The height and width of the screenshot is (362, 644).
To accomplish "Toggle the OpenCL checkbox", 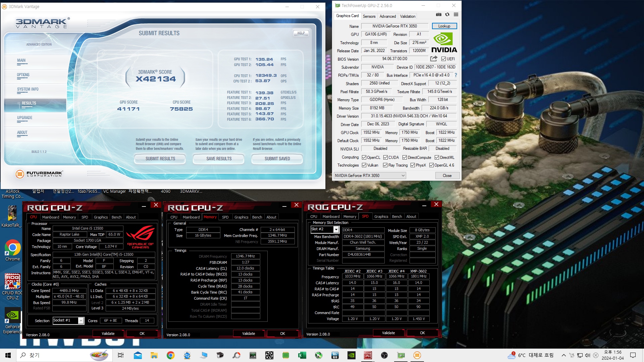I will click(364, 158).
